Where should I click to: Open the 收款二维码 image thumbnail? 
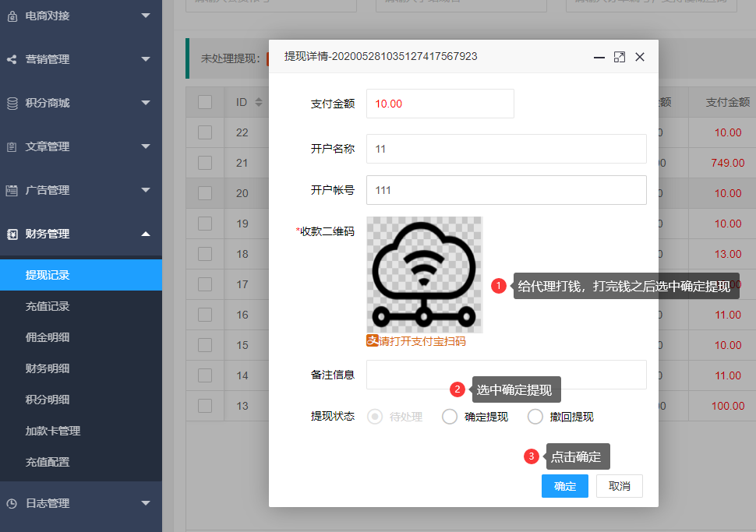[x=424, y=275]
